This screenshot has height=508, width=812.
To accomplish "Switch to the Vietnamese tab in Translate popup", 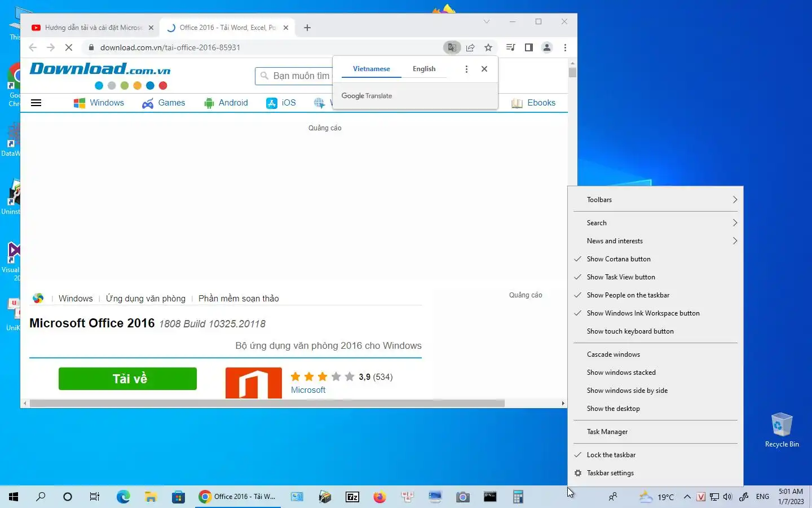I will click(371, 69).
